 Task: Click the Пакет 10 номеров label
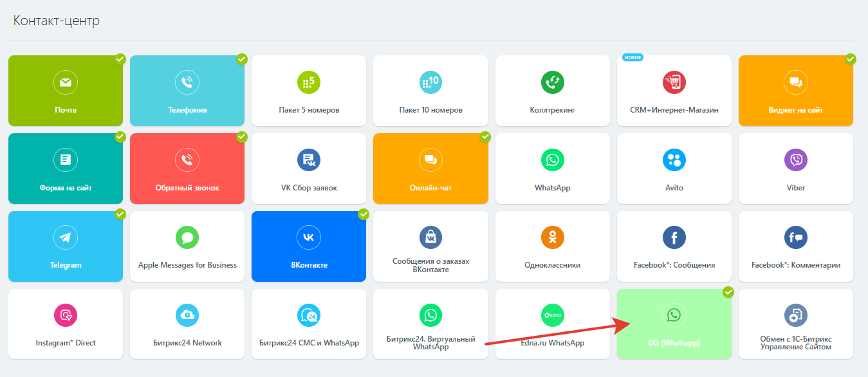pos(430,110)
